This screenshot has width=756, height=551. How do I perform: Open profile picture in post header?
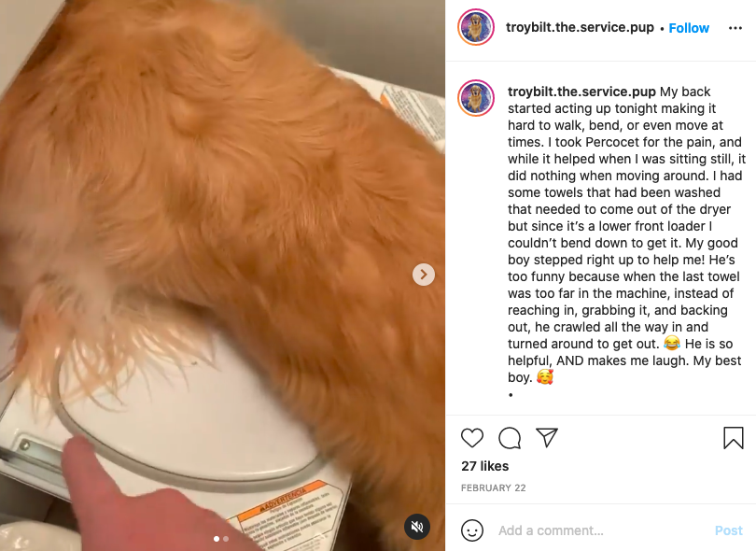(x=476, y=27)
